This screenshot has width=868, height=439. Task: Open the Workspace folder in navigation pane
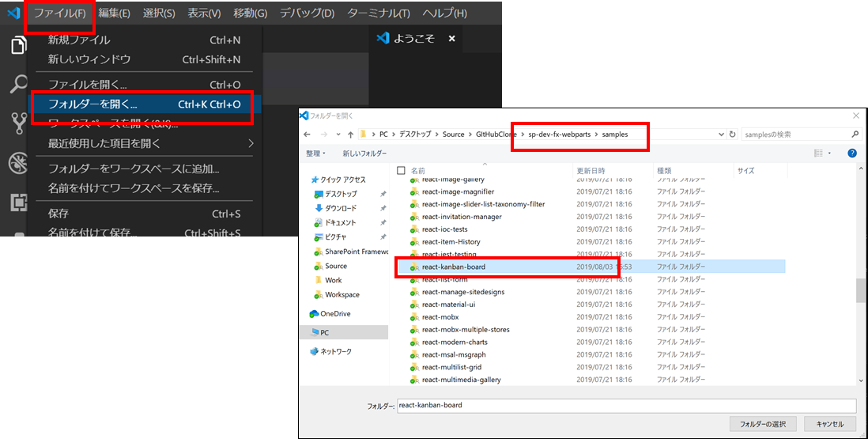pyautogui.click(x=337, y=295)
